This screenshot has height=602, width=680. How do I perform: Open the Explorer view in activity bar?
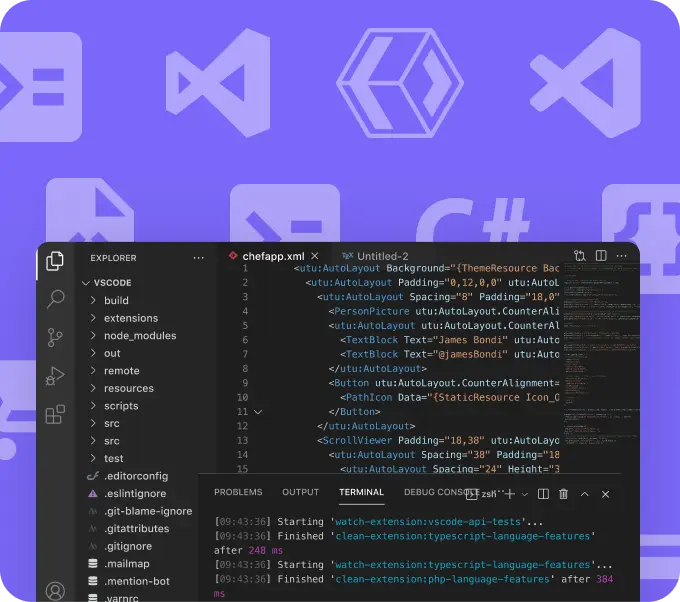(55, 261)
